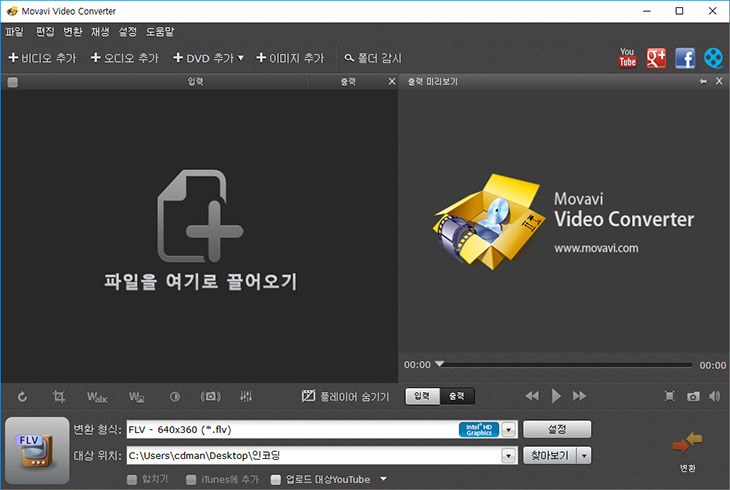Click the Movavi app logo in title bar
Viewport: 730px width, 490px height.
point(12,11)
